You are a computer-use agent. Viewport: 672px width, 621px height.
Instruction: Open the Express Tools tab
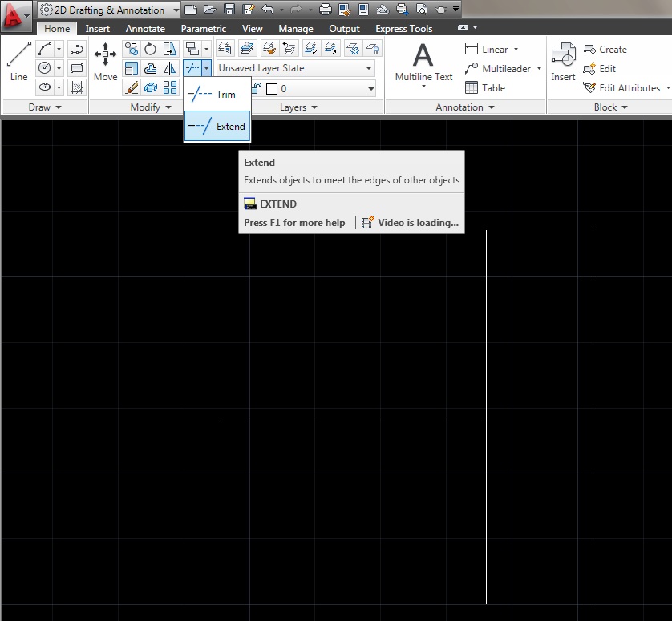403,28
